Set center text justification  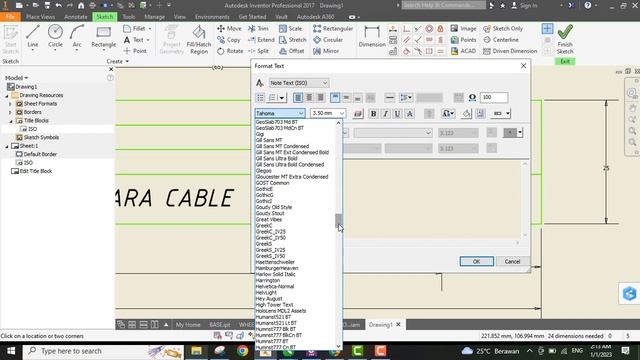309,98
